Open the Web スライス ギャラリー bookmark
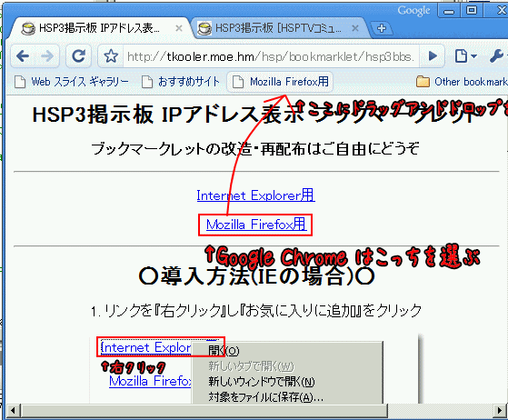The height and width of the screenshot is (420, 508). 72,82
